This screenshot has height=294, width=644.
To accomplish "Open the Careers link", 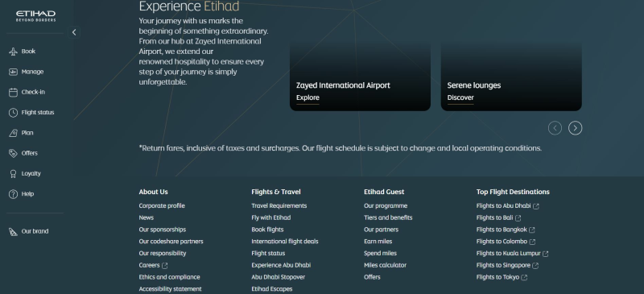I will 149,265.
